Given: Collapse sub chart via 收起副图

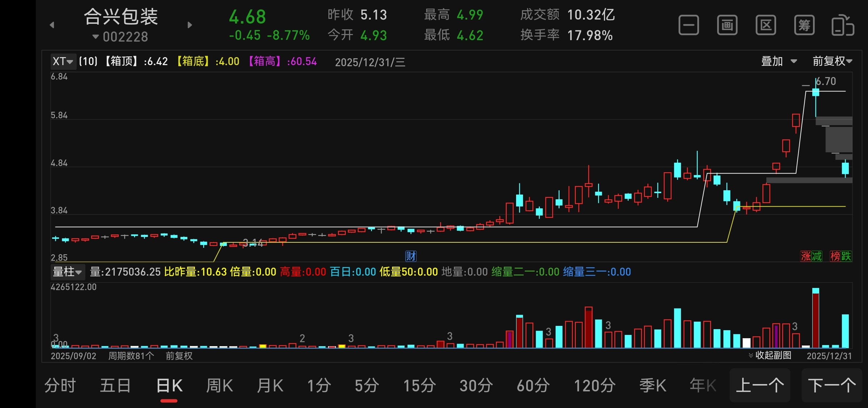Looking at the screenshot, I should (770, 355).
